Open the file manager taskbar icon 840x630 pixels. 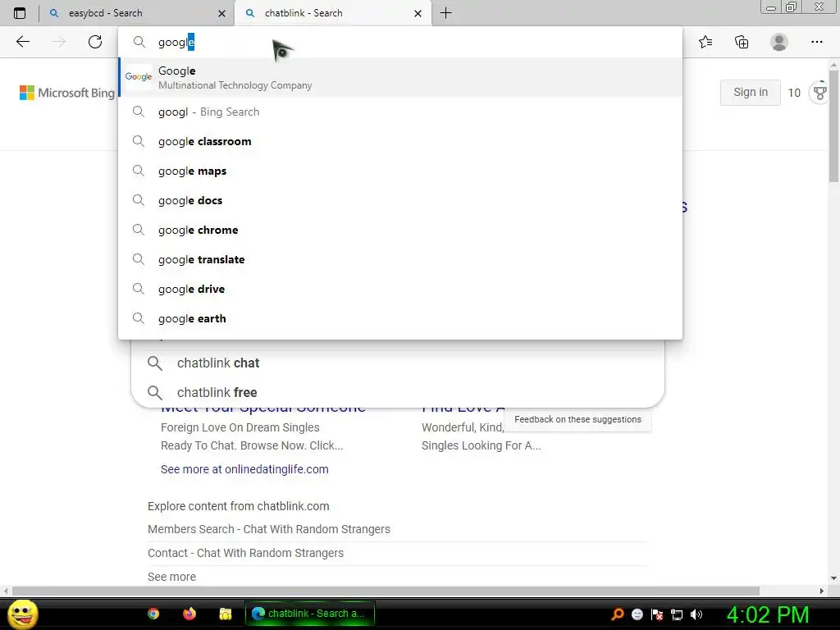coord(226,614)
